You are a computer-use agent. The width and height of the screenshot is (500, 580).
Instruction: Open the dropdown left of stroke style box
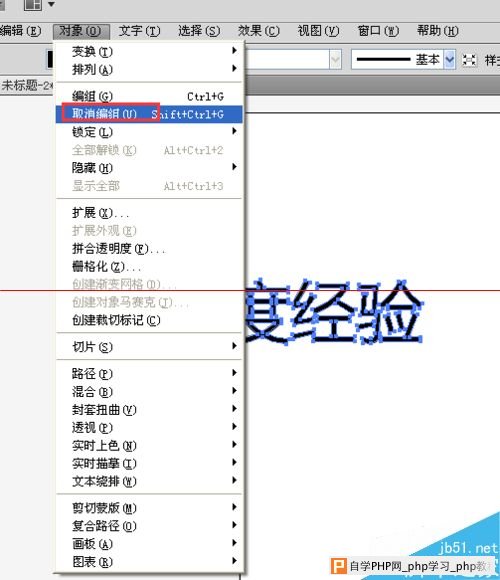[x=335, y=59]
